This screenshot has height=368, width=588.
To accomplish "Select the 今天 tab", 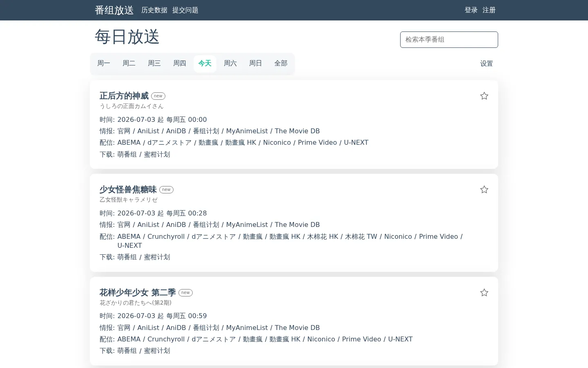I will click(205, 63).
